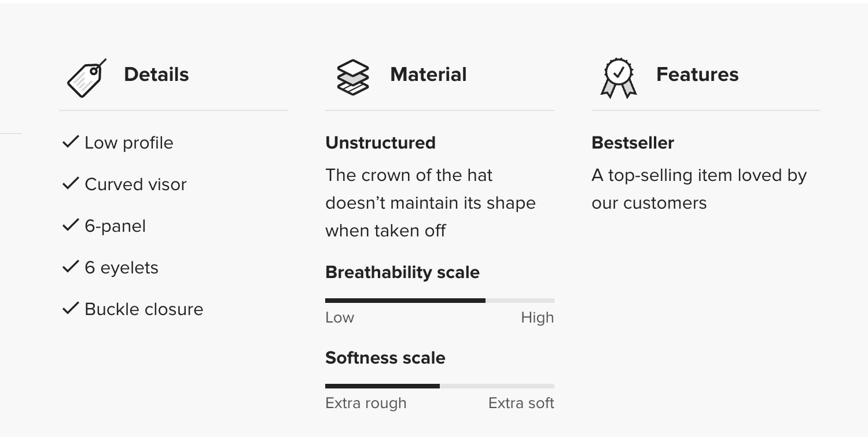This screenshot has height=437, width=868.
Task: Click the award ribbon Features icon
Action: click(619, 77)
